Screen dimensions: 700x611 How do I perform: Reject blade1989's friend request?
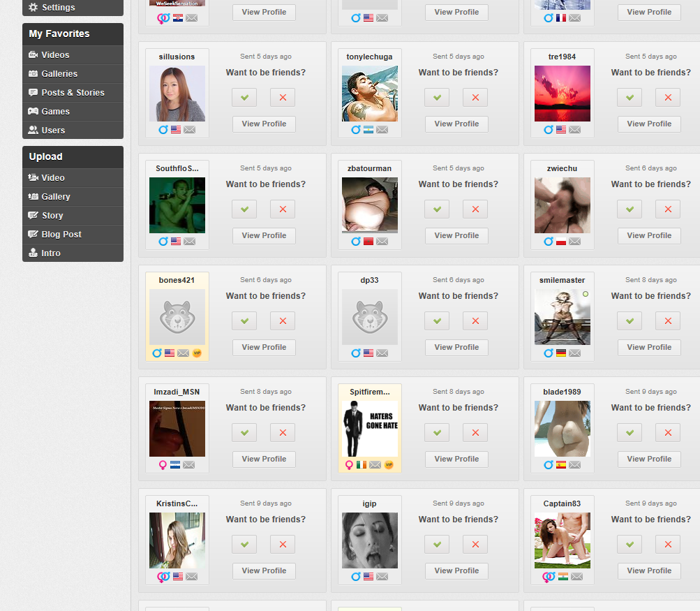tap(668, 432)
